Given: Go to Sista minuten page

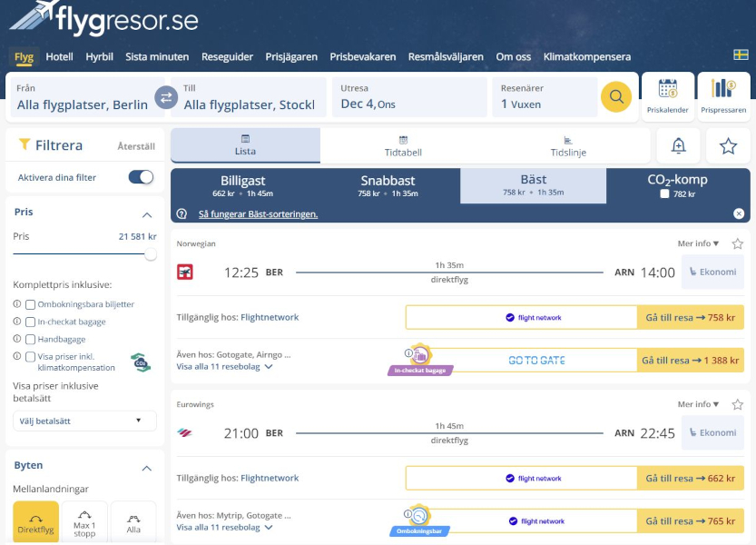Looking at the screenshot, I should tap(157, 57).
